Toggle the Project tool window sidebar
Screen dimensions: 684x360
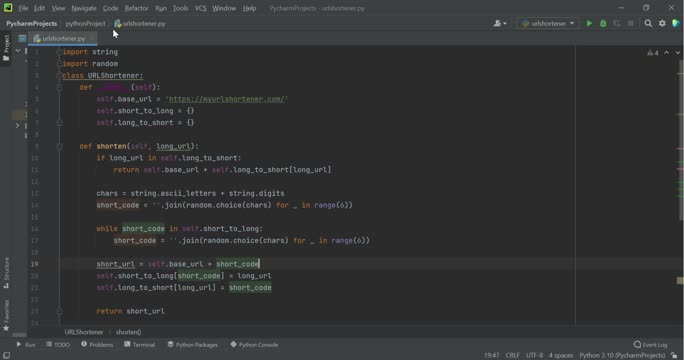(x=6, y=48)
